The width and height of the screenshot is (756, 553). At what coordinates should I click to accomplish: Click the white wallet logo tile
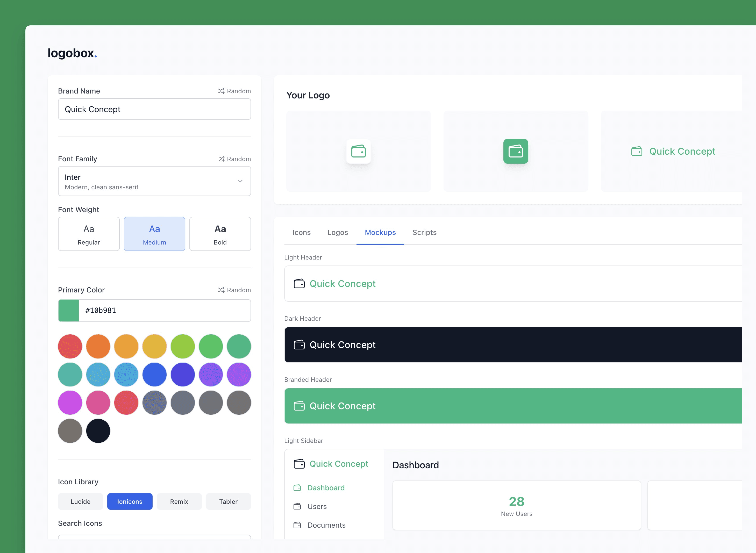click(358, 151)
